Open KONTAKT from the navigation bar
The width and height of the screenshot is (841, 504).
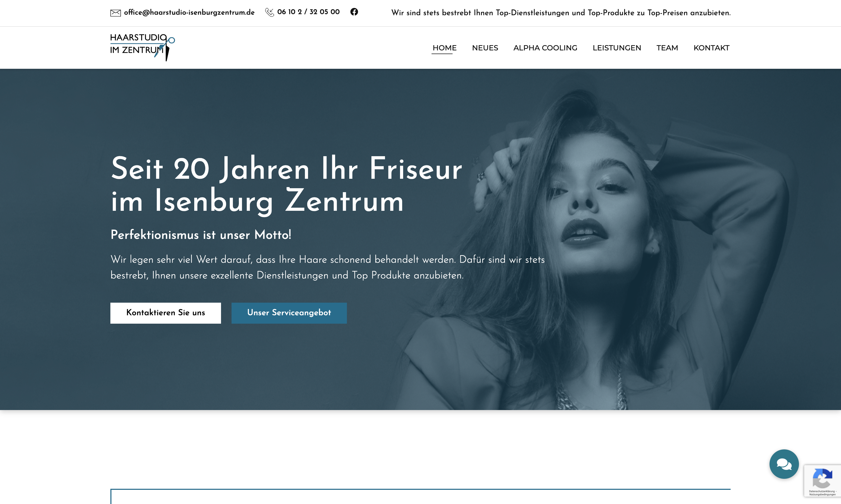click(x=711, y=48)
